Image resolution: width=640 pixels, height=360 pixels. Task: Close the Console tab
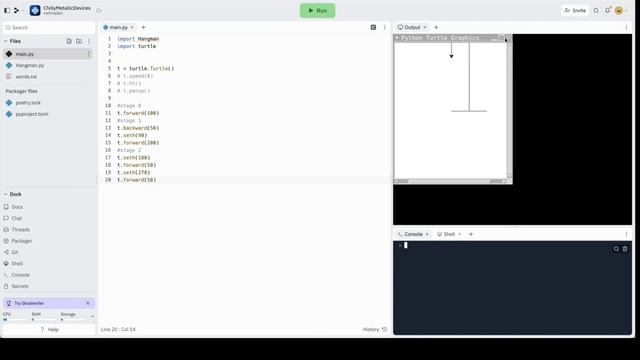point(427,234)
